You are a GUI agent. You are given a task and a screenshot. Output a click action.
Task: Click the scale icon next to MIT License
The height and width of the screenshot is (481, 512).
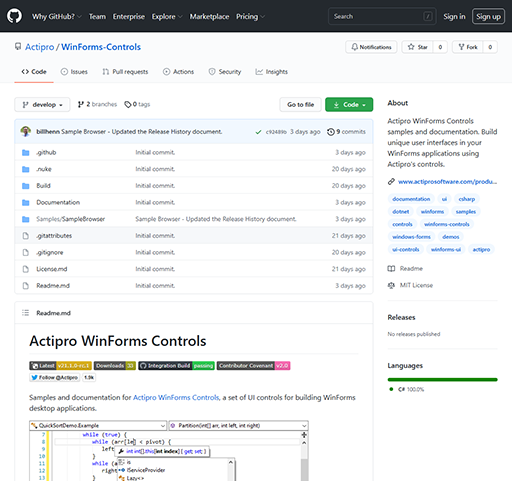(x=391, y=285)
